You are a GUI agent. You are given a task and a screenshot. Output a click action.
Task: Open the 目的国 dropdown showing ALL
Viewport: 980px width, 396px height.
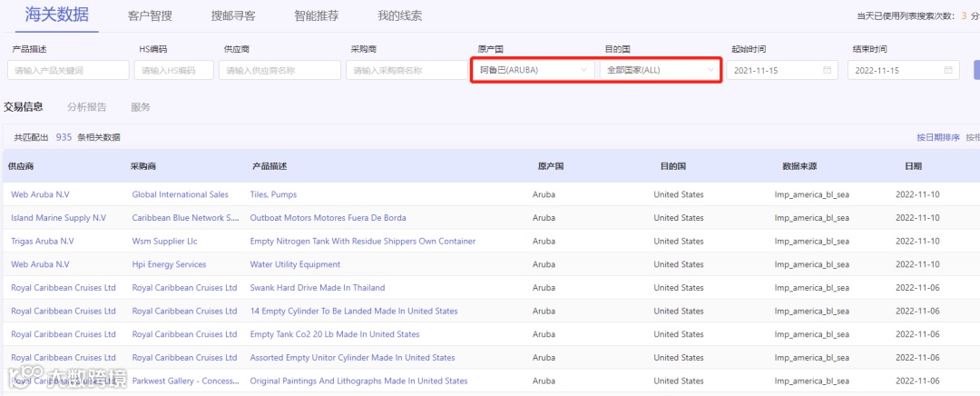tap(660, 70)
